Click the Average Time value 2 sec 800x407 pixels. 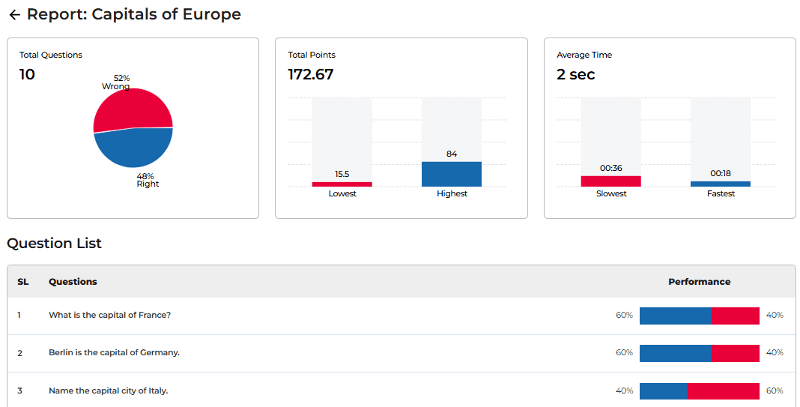(x=575, y=74)
